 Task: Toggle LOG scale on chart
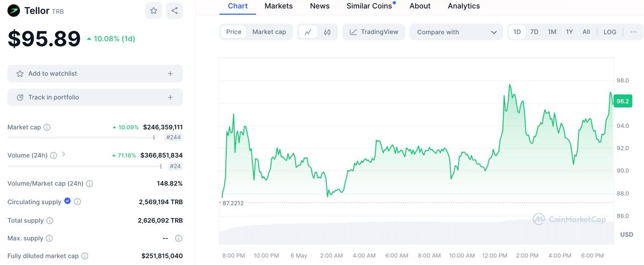610,32
